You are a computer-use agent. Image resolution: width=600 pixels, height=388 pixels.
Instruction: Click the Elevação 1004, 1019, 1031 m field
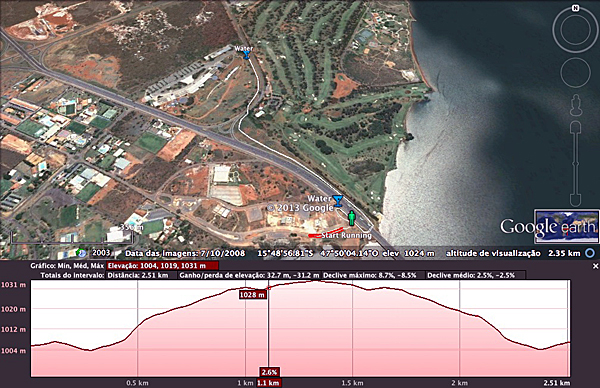point(163,266)
